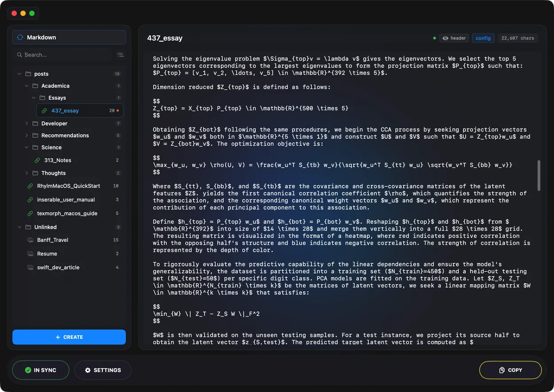
Task: Click the posts folder icon
Action: pyautogui.click(x=28, y=74)
